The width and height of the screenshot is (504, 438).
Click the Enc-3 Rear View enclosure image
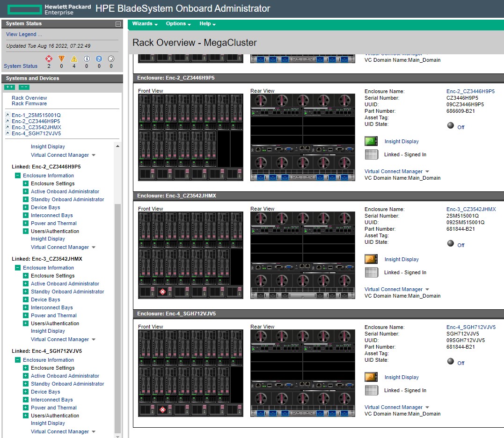coord(303,255)
